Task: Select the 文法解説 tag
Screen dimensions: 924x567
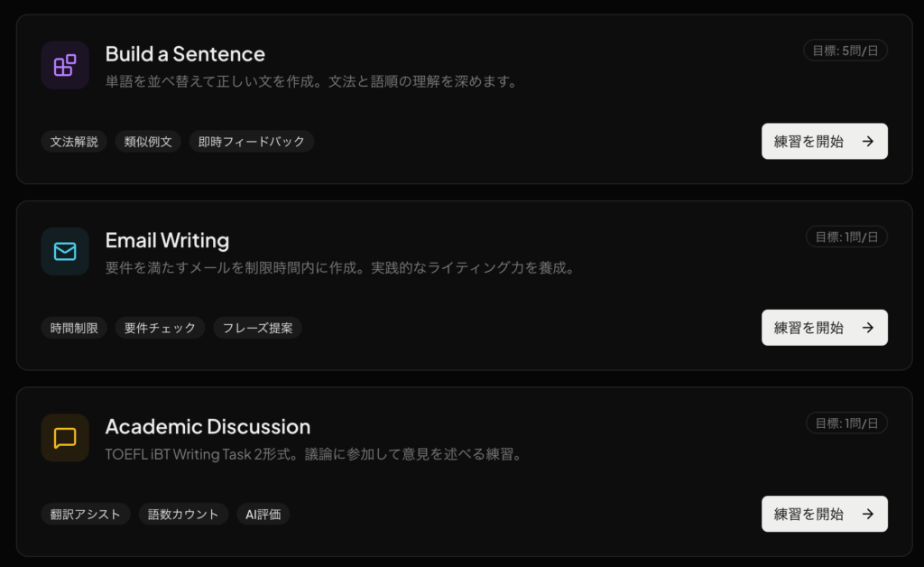Action: tap(73, 141)
